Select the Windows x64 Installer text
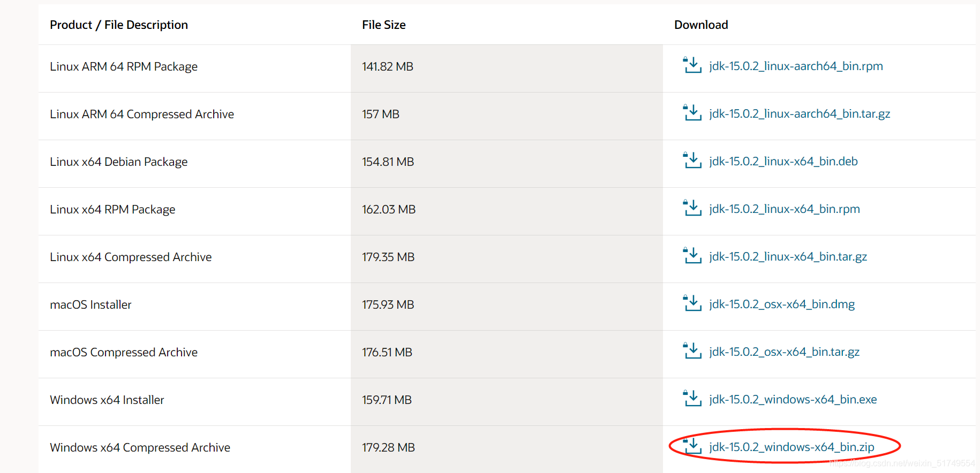The width and height of the screenshot is (980, 473). point(107,400)
